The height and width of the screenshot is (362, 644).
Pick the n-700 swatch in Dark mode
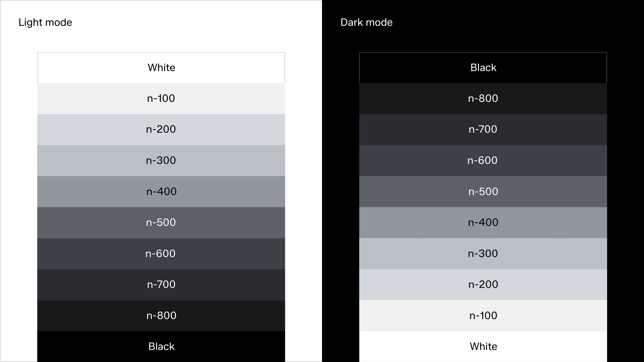pyautogui.click(x=483, y=130)
